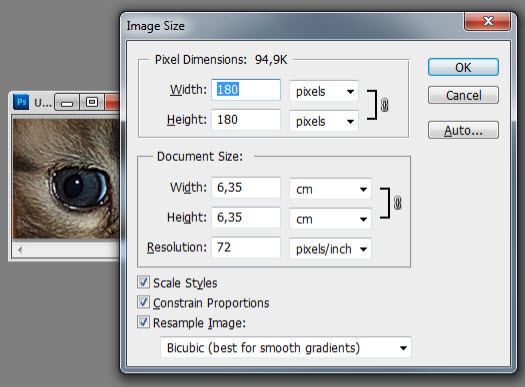Click the left scroll arrow in document window
The image size is (525, 387).
(x=20, y=249)
